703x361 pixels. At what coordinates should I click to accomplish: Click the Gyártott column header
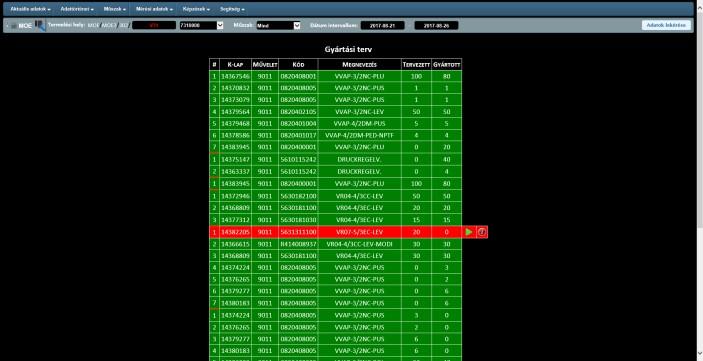click(447, 65)
